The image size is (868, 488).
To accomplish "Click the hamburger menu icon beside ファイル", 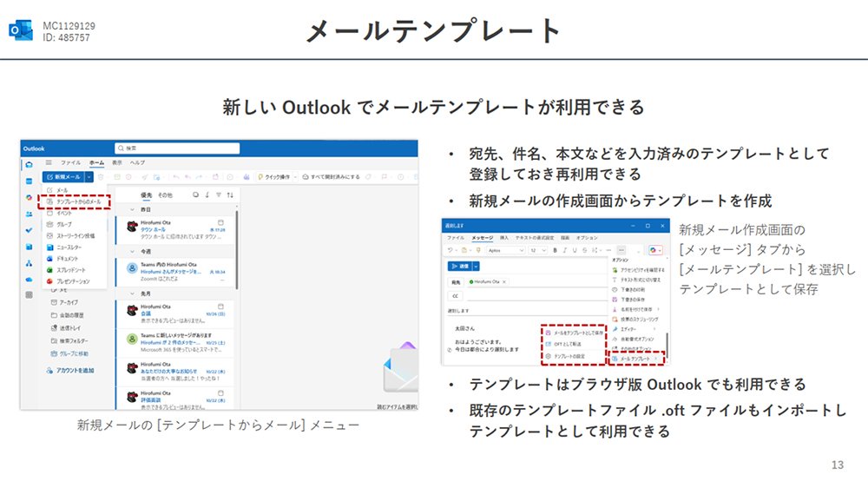I will tap(49, 162).
